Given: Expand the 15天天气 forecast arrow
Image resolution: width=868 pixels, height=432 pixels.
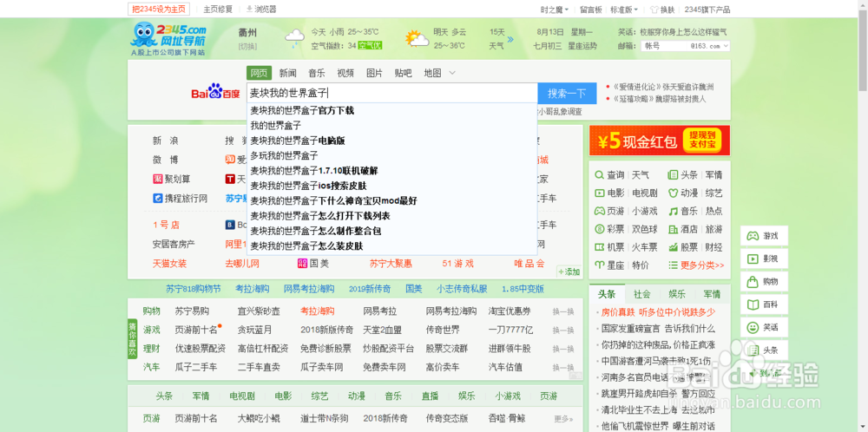Looking at the screenshot, I should pyautogui.click(x=510, y=39).
